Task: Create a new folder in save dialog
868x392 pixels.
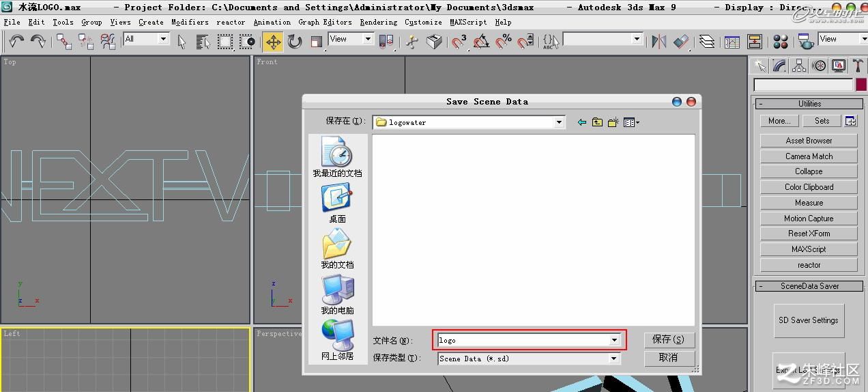Action: pyautogui.click(x=613, y=122)
